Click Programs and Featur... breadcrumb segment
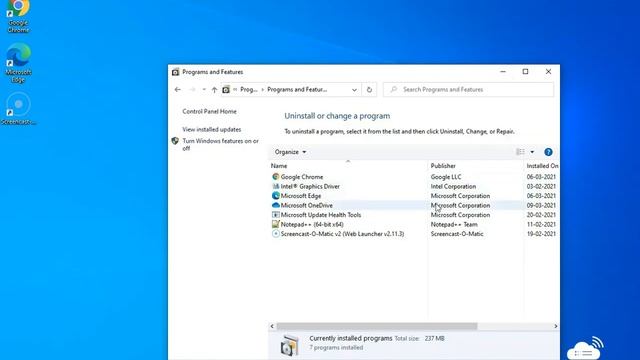The image size is (640, 360). click(x=297, y=89)
